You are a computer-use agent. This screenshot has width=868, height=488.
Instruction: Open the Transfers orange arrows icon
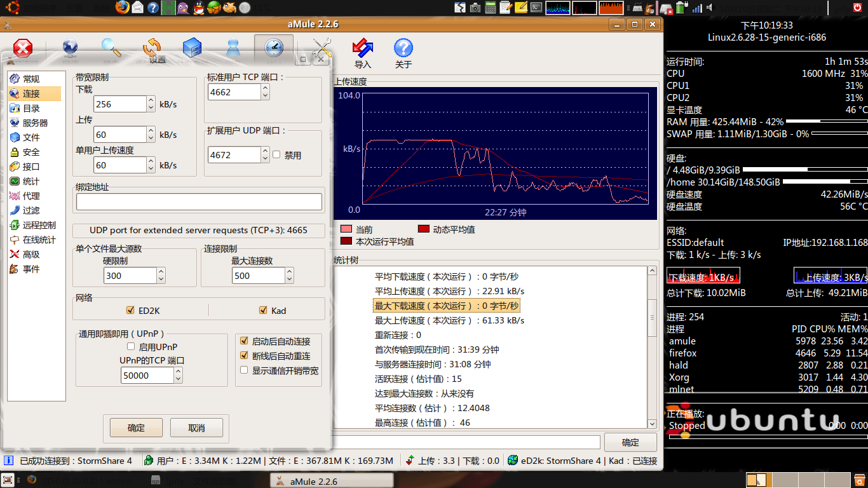tap(152, 48)
